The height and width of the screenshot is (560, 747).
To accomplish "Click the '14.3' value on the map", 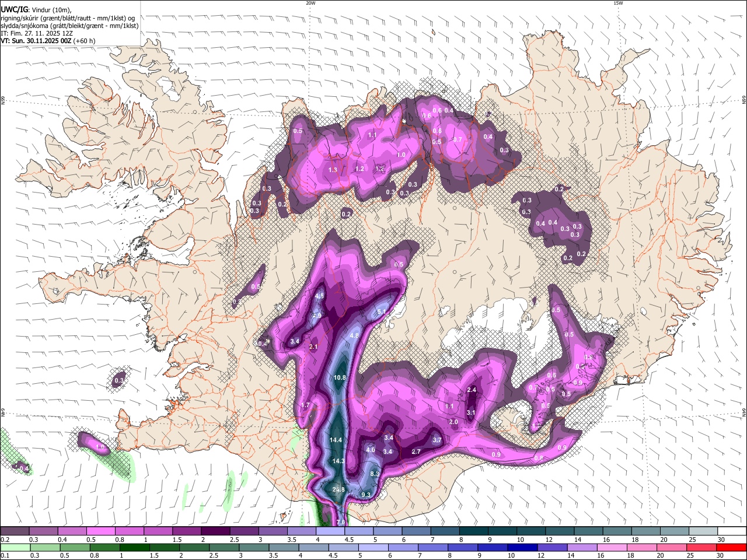I will click(338, 461).
